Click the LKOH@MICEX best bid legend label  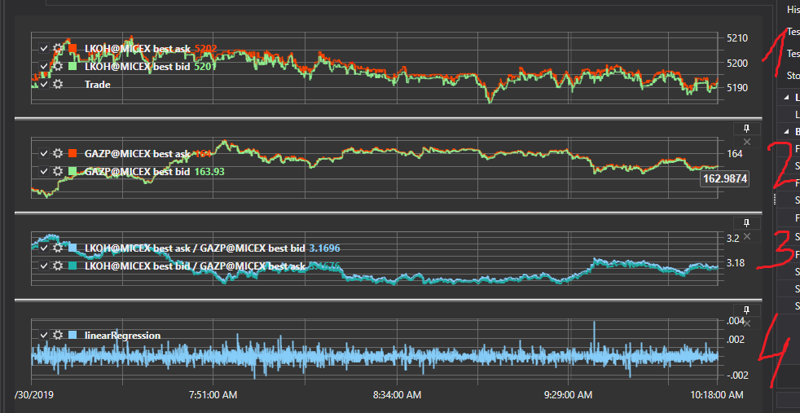coord(137,67)
